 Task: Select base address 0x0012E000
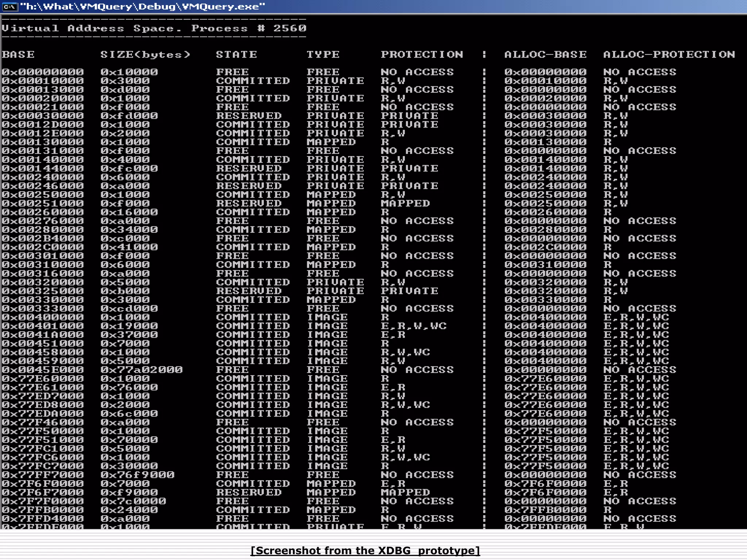[x=43, y=133]
